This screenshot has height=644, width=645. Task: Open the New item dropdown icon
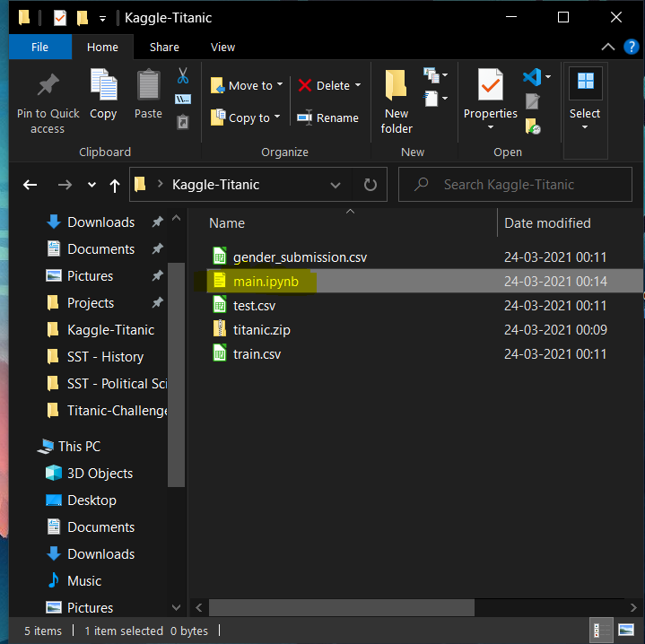pos(435,74)
